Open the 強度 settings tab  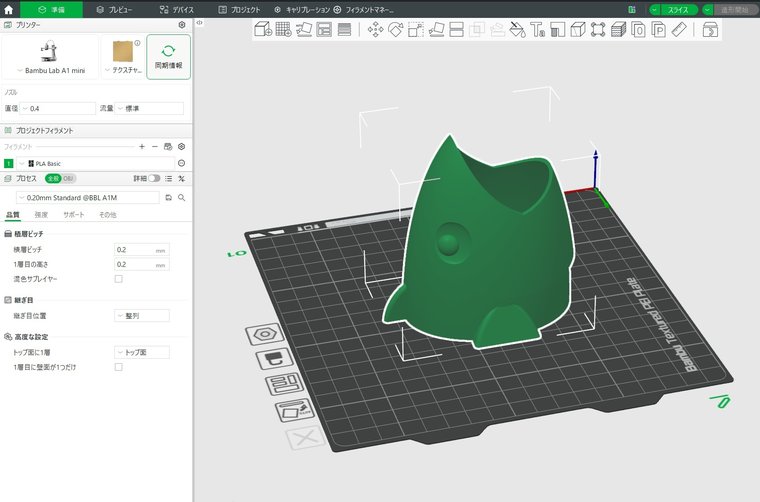(41, 215)
